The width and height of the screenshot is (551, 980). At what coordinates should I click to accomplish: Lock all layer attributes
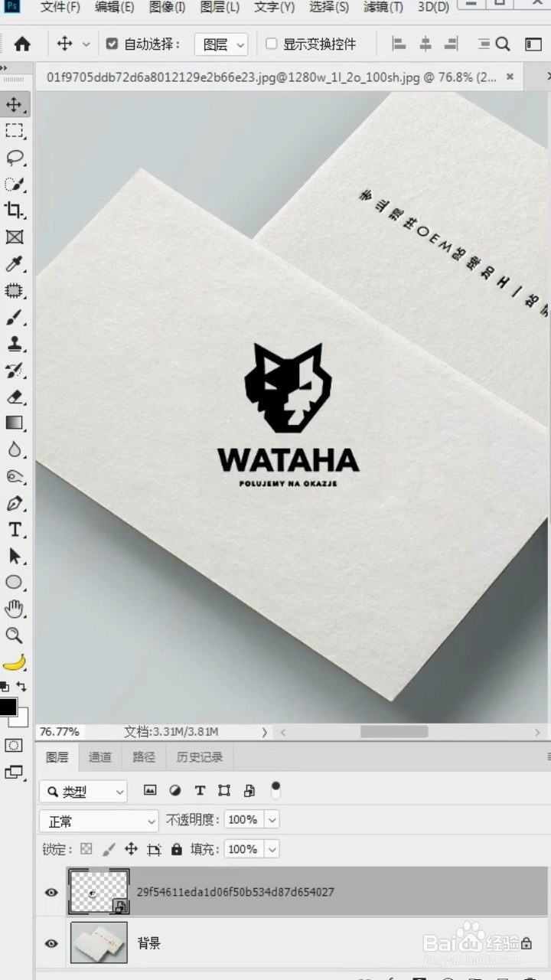click(x=177, y=849)
